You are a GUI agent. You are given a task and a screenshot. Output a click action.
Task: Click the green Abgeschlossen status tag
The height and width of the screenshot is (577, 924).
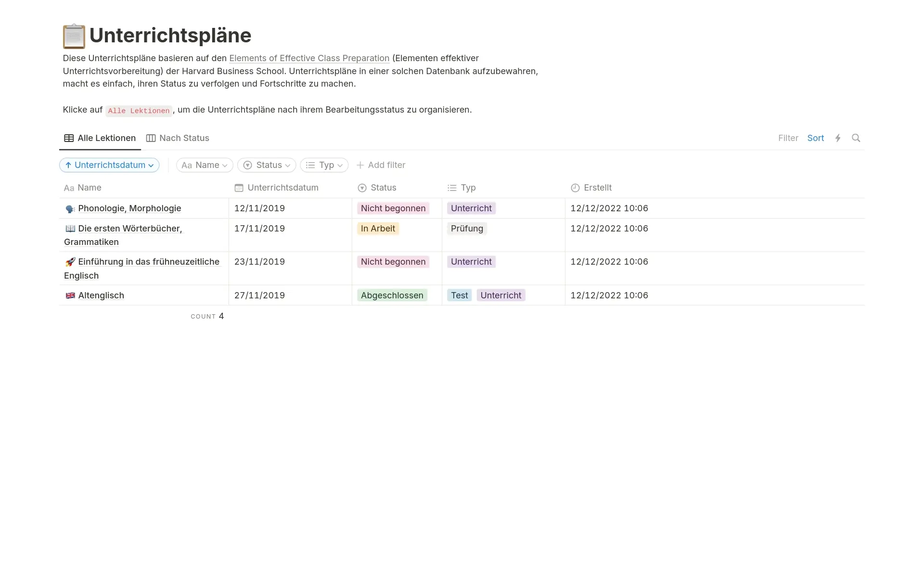[392, 295]
